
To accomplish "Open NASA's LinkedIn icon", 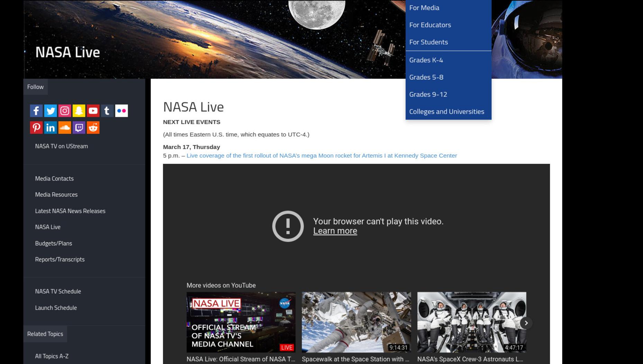I will coord(50,128).
